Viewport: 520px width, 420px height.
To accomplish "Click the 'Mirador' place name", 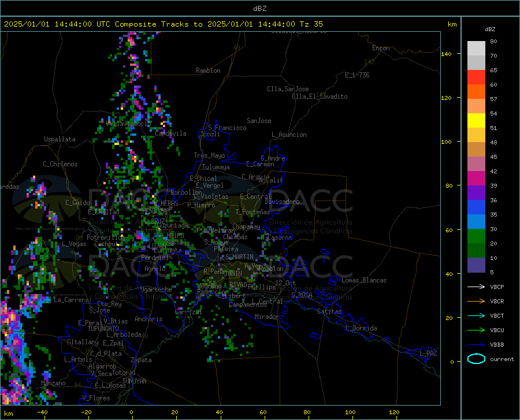I will tap(267, 317).
